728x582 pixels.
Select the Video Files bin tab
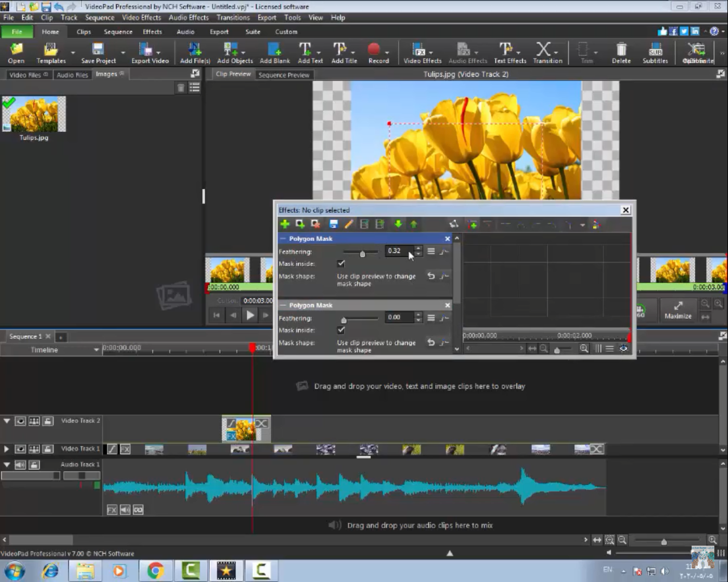pos(28,74)
